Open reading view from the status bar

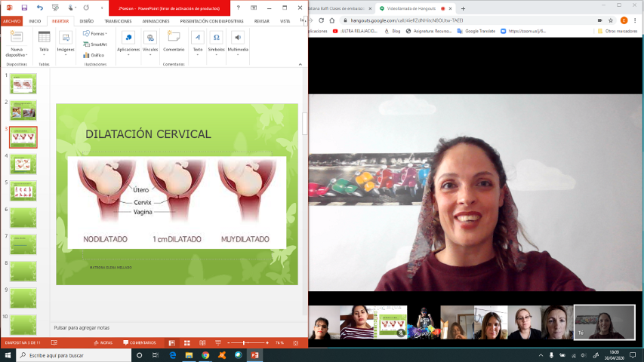coord(203,342)
